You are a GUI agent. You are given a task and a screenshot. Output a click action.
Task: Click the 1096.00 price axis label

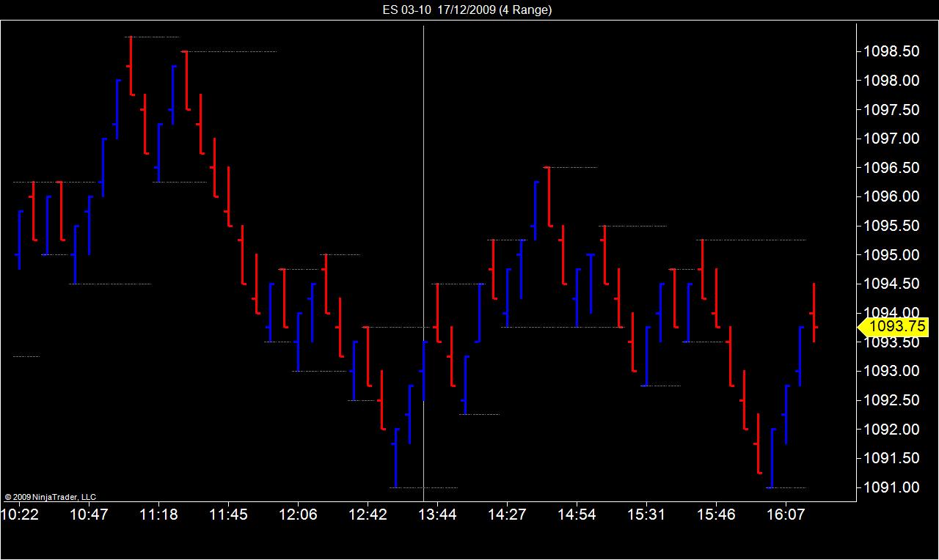click(x=891, y=196)
